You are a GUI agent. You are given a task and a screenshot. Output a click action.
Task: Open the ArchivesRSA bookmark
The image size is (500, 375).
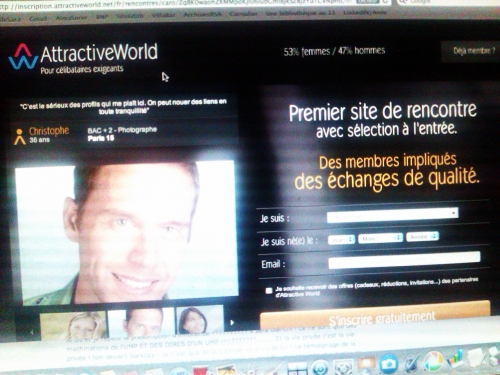[x=202, y=15]
